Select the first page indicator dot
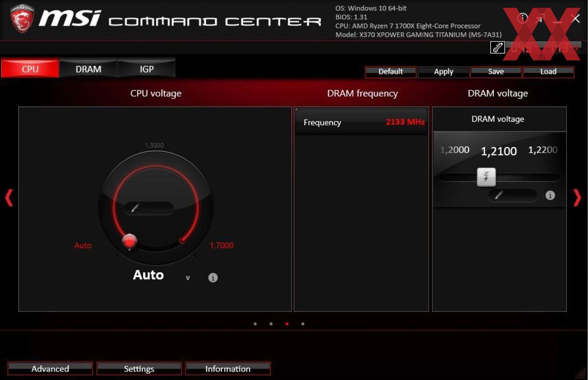 click(x=255, y=323)
